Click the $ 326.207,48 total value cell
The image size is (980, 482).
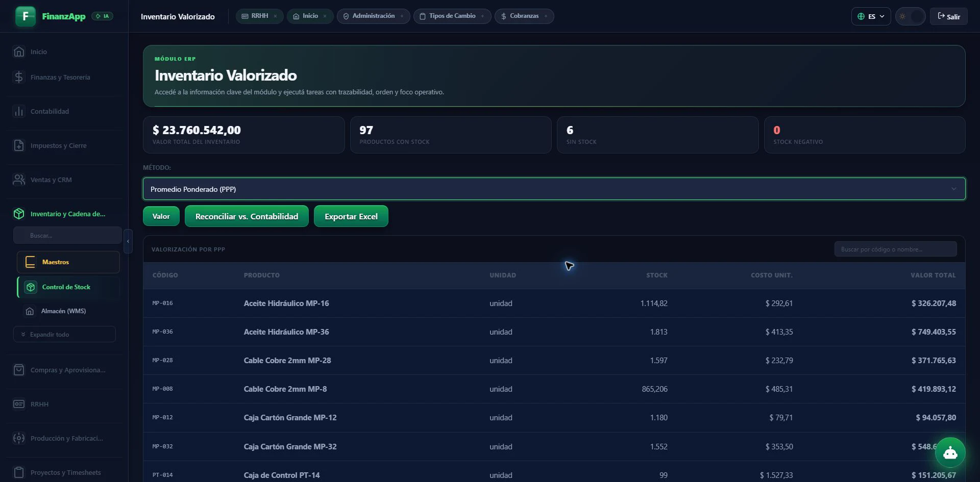pyautogui.click(x=934, y=303)
